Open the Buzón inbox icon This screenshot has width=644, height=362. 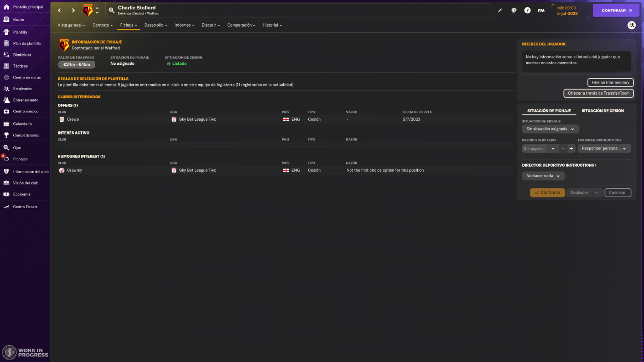click(x=6, y=20)
